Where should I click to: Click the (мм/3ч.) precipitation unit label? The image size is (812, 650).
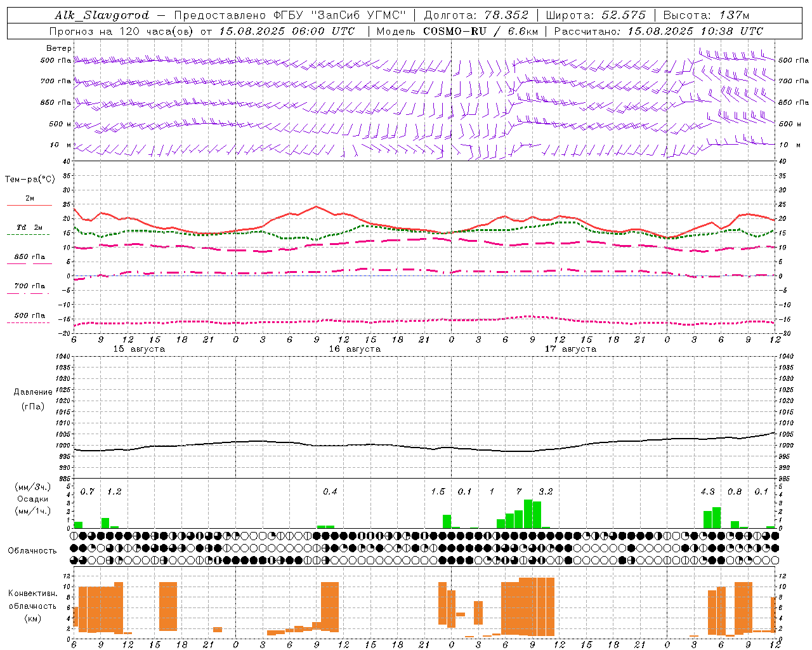33,487
